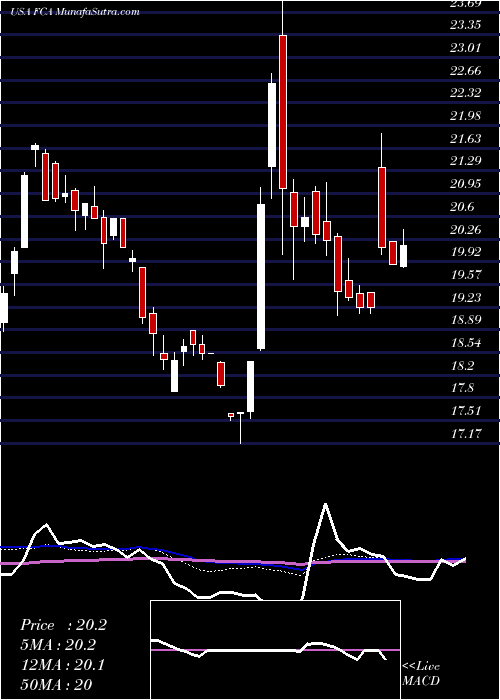Click the 21.98 price axis label
The width and height of the screenshot is (500, 700).
(x=465, y=116)
